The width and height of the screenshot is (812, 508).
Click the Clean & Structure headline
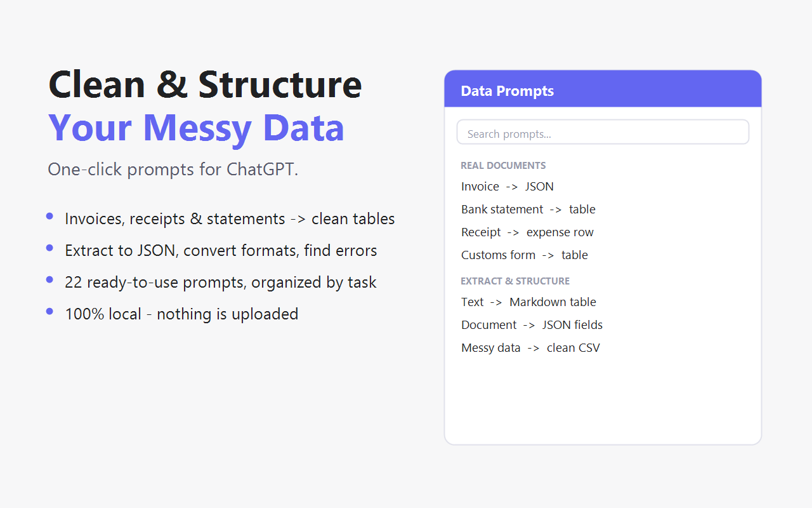point(205,84)
